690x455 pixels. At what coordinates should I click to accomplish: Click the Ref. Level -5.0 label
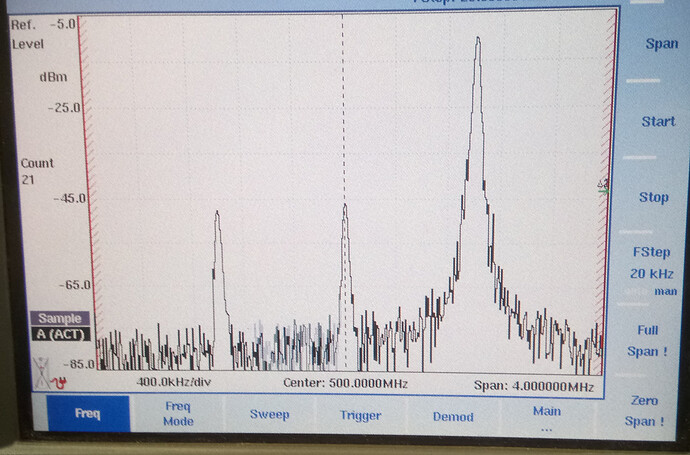(43, 34)
